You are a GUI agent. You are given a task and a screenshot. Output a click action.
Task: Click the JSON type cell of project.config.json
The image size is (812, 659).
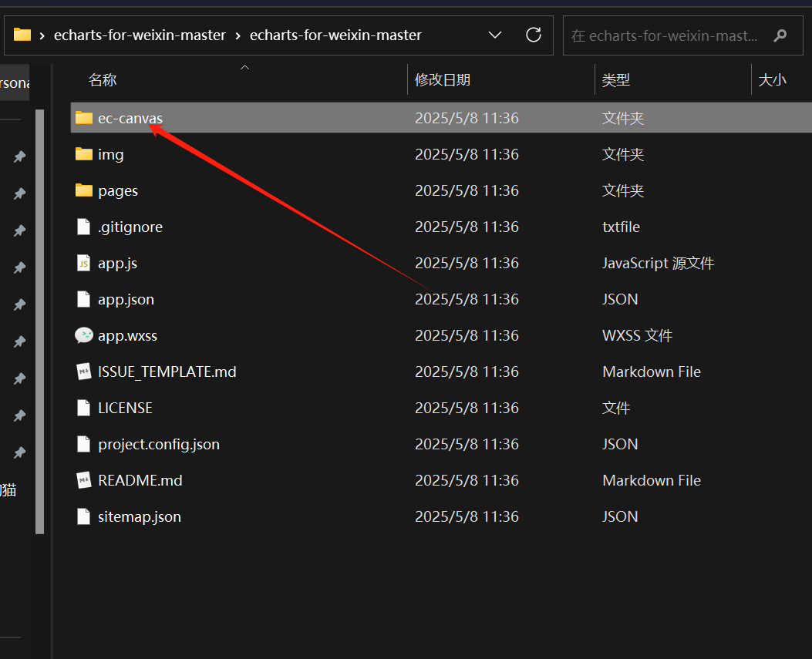[620, 444]
